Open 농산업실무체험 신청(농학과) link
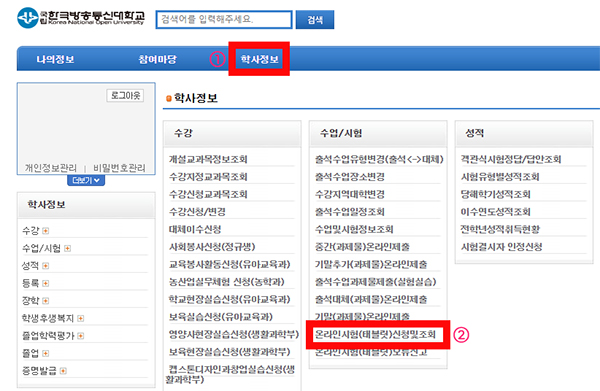The width and height of the screenshot is (600, 391). click(227, 282)
